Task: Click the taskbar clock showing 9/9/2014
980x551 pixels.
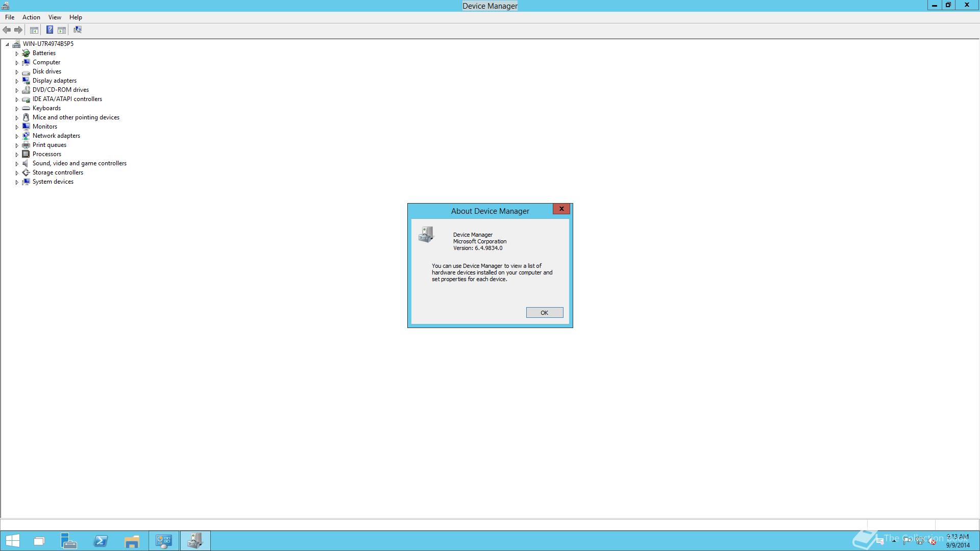Action: pos(957,541)
